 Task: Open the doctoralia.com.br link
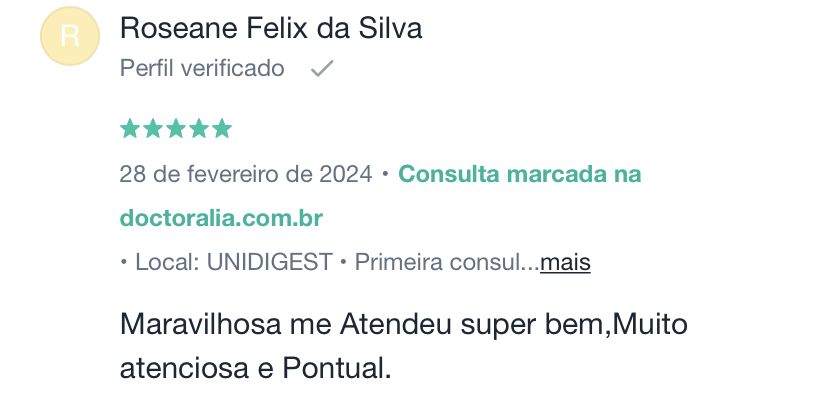click(x=221, y=218)
